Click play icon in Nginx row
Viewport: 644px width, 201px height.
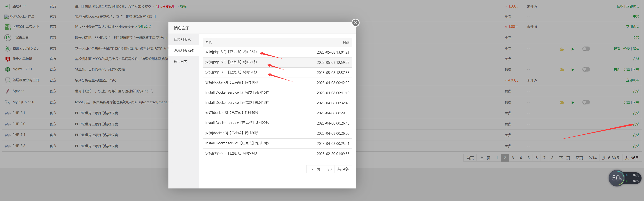(572, 70)
